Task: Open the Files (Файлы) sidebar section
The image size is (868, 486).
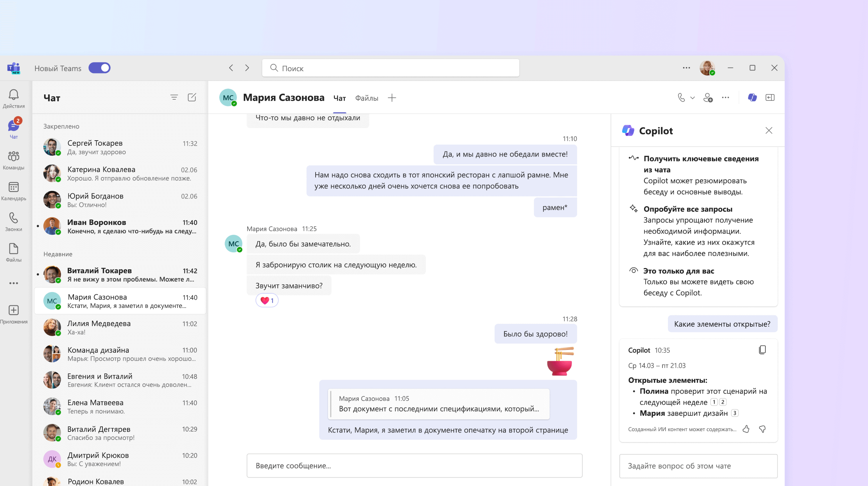Action: coord(14,252)
